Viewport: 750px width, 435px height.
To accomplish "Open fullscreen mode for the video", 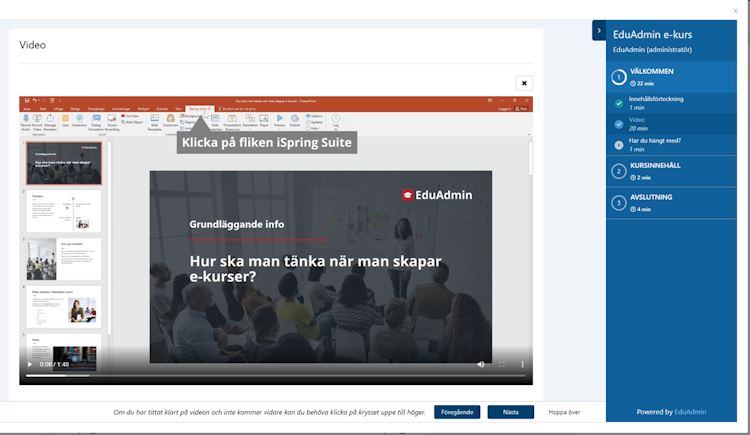I will 502,364.
